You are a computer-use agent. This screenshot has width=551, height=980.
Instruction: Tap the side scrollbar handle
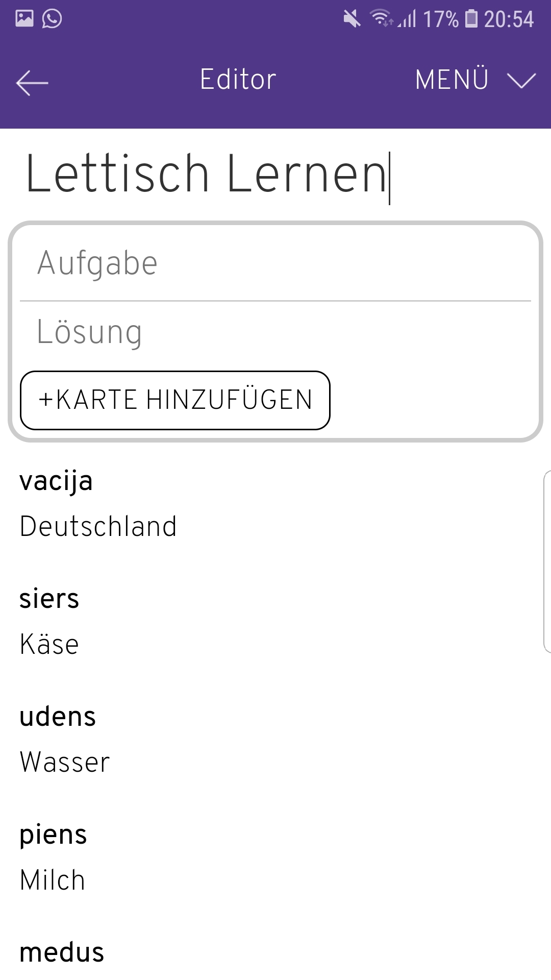point(547,561)
